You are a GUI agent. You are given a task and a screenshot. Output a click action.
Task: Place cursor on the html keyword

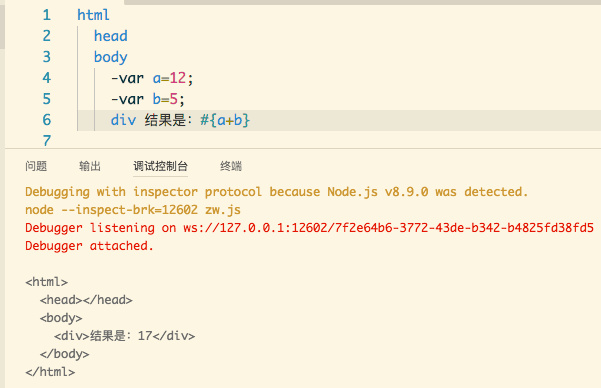(93, 15)
